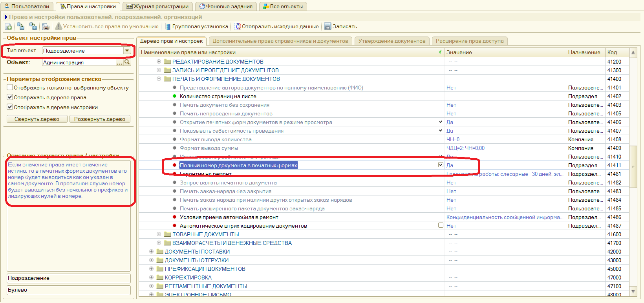The image size is (644, 303).
Task: Click the Записать button label
Action: coord(345,27)
